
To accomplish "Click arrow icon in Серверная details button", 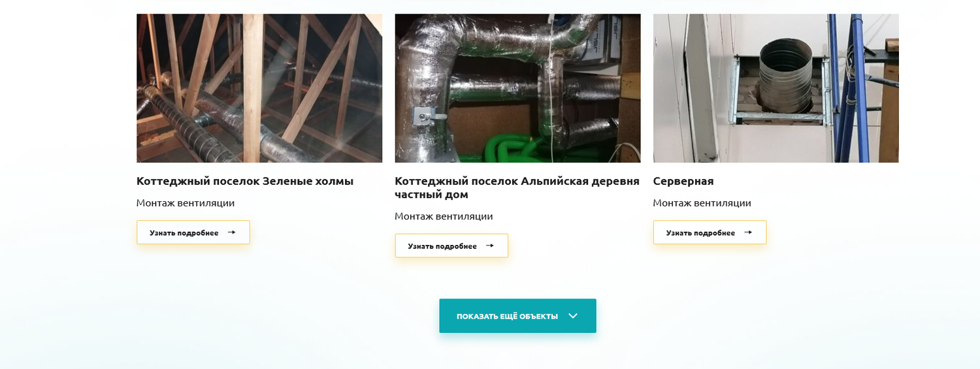I will point(748,232).
